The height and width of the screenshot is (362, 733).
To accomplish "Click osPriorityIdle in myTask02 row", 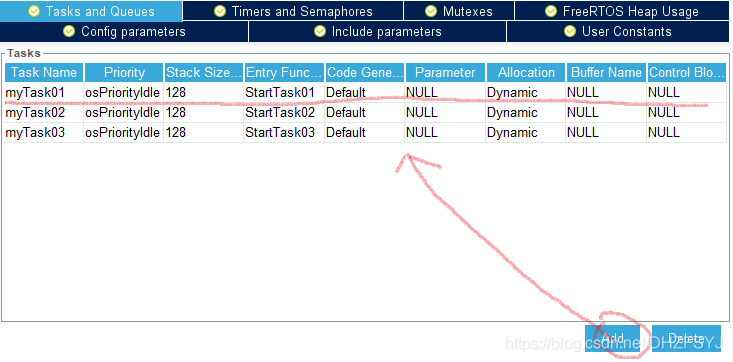I will [x=124, y=113].
